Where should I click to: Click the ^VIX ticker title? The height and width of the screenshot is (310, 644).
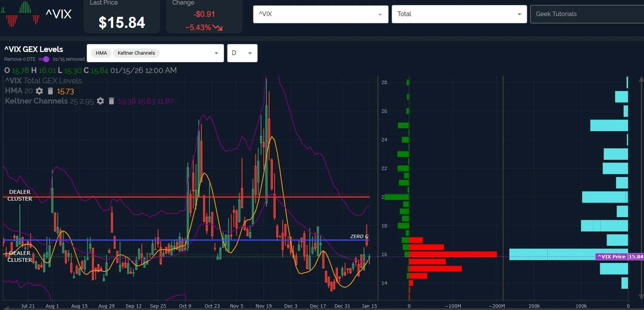pyautogui.click(x=58, y=14)
